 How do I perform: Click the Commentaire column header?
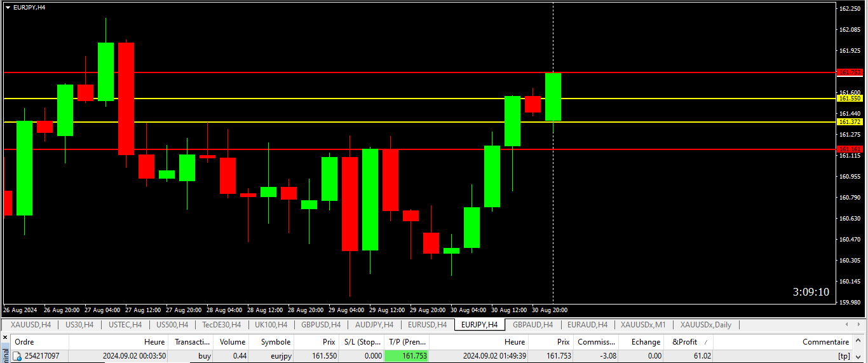point(783,342)
